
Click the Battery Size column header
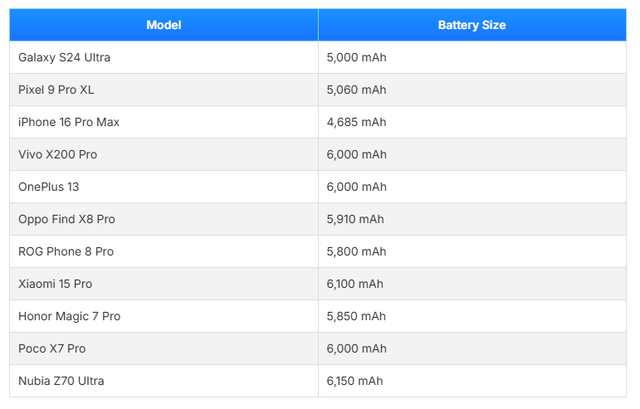tap(472, 25)
